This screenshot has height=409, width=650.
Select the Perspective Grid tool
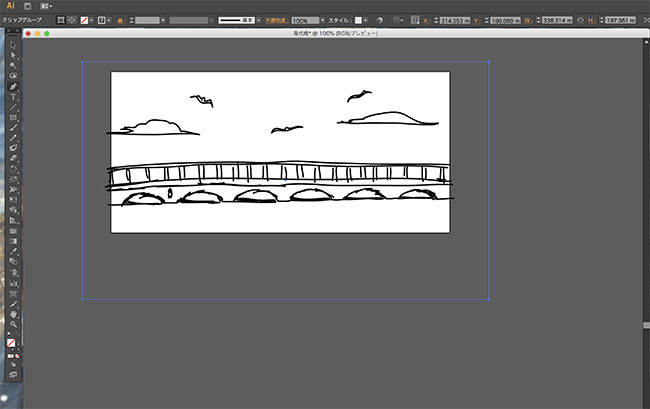coord(13,220)
